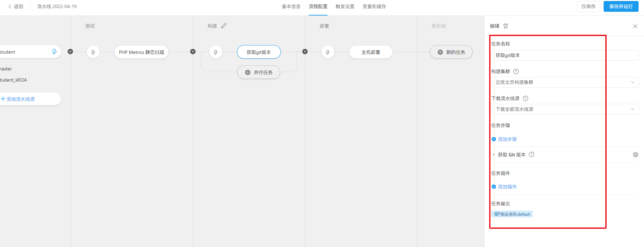The width and height of the screenshot is (644, 247).
Task: Click the 添加插件 link
Action: (507, 187)
